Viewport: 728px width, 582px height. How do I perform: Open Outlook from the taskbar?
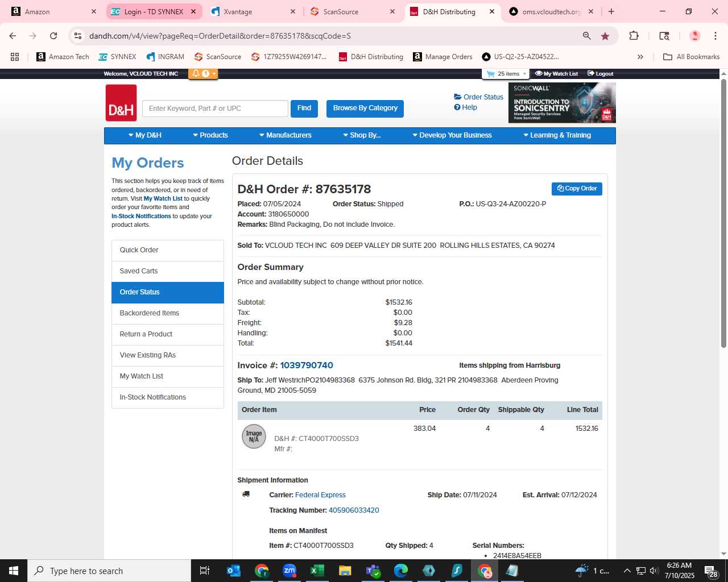(234, 571)
